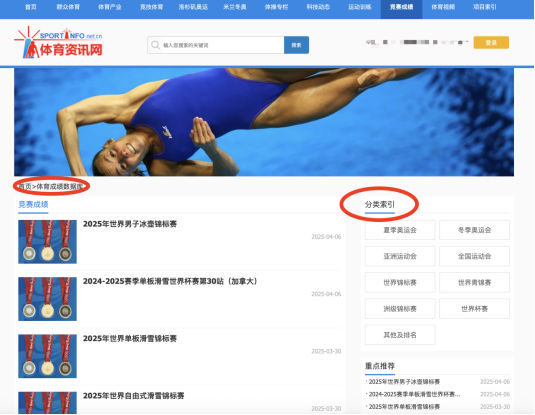535x415 pixels.
Task: Select the 其他及排名 category button
Action: pos(400,335)
